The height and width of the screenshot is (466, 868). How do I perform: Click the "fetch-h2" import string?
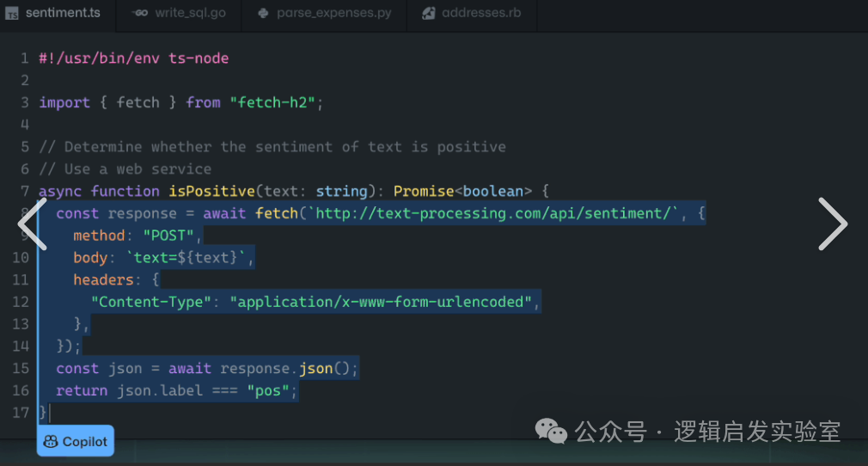(275, 102)
